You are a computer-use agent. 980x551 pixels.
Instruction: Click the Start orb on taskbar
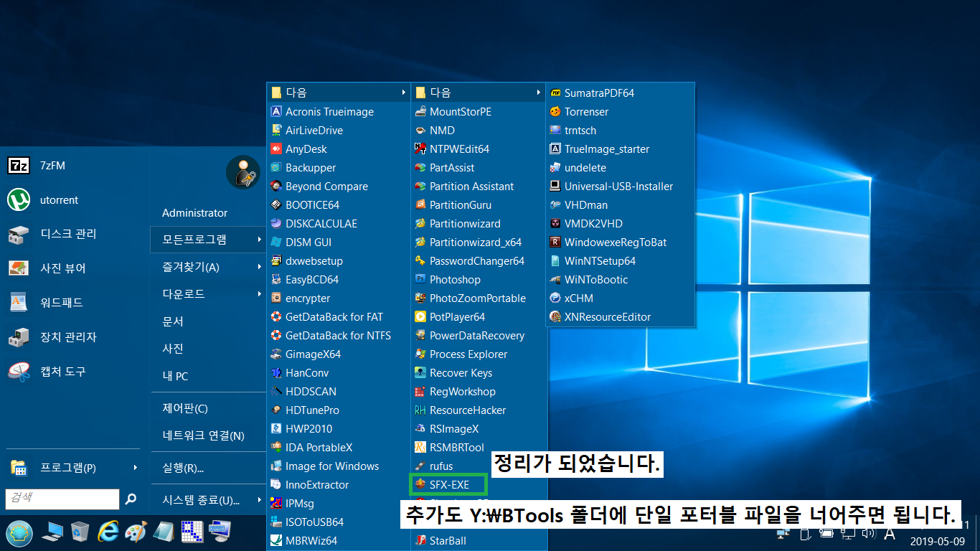coord(19,533)
